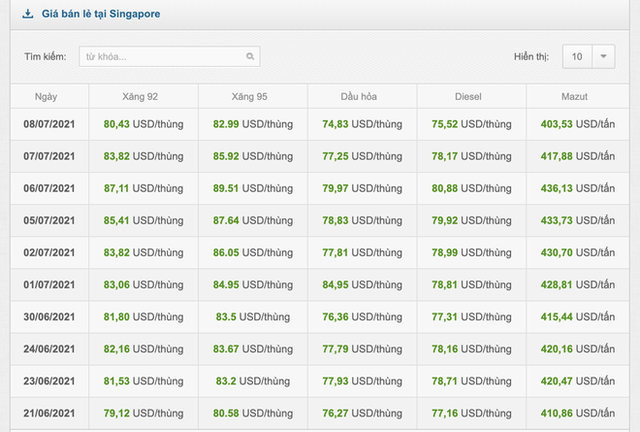The height and width of the screenshot is (432, 640).
Task: Sort by the Dầu hỏa column header
Action: 359,97
